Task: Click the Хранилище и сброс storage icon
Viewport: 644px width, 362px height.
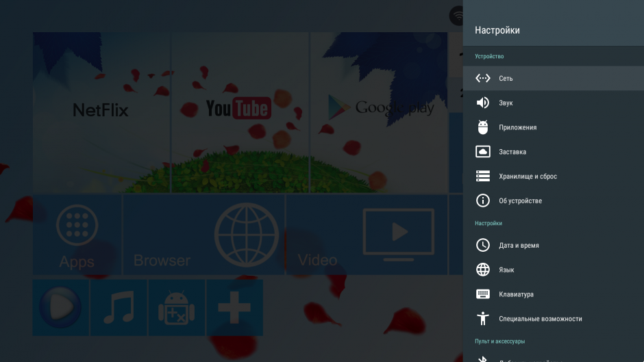Action: coord(482,176)
